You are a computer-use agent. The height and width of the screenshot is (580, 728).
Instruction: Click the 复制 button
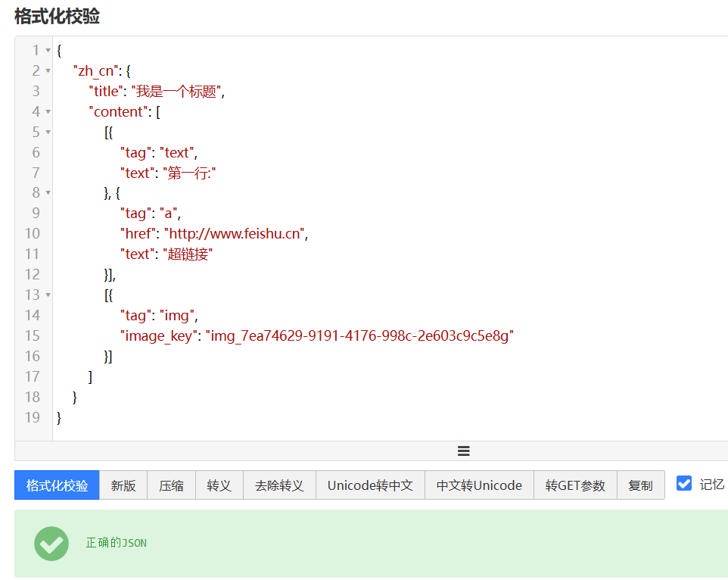[640, 485]
